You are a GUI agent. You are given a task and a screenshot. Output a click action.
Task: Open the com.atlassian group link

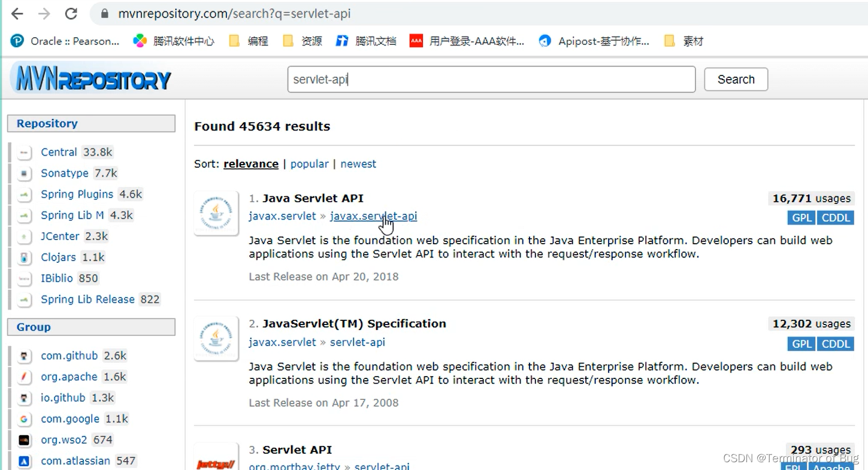(x=75, y=460)
